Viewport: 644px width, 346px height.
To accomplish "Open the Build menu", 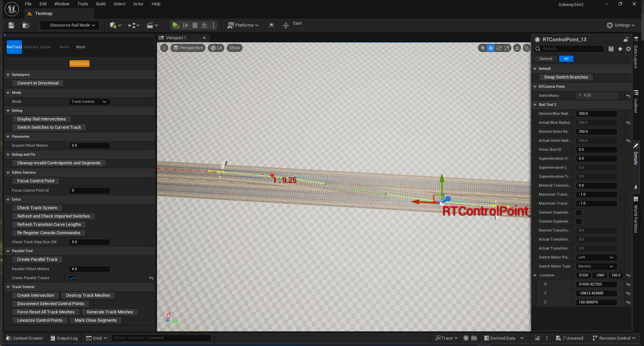I will click(x=100, y=4).
